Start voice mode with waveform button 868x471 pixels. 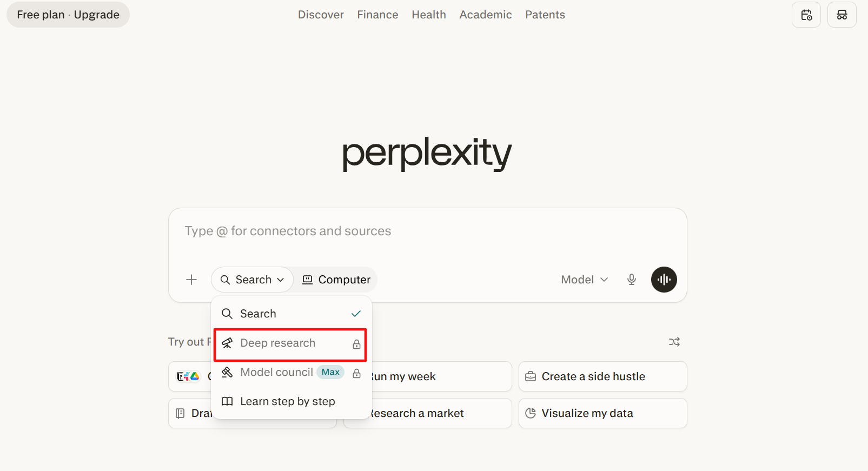click(x=664, y=280)
